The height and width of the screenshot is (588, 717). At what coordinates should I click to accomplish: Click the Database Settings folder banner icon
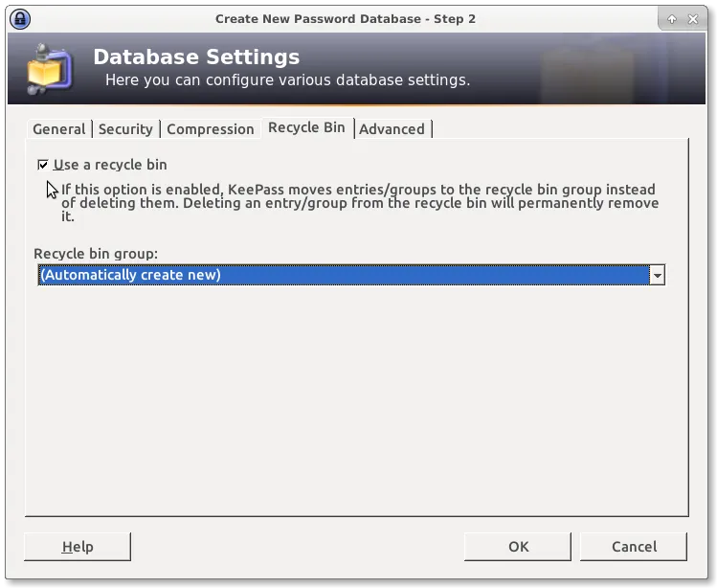(48, 68)
